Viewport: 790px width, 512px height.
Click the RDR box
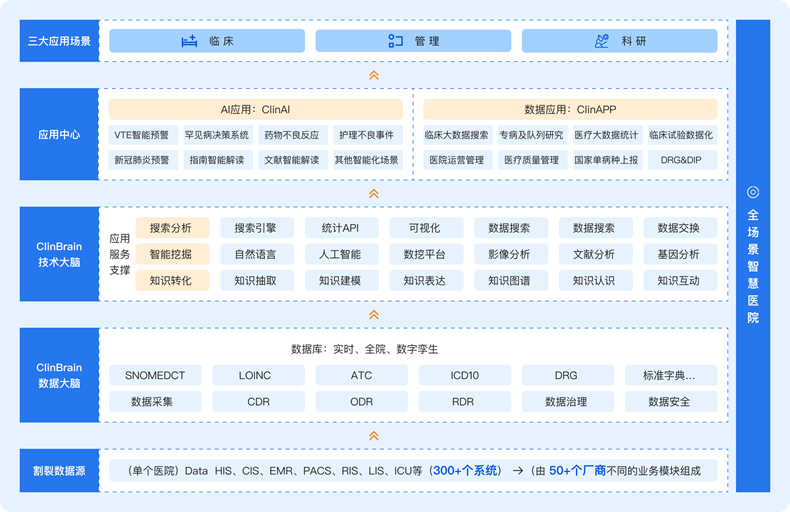(465, 401)
